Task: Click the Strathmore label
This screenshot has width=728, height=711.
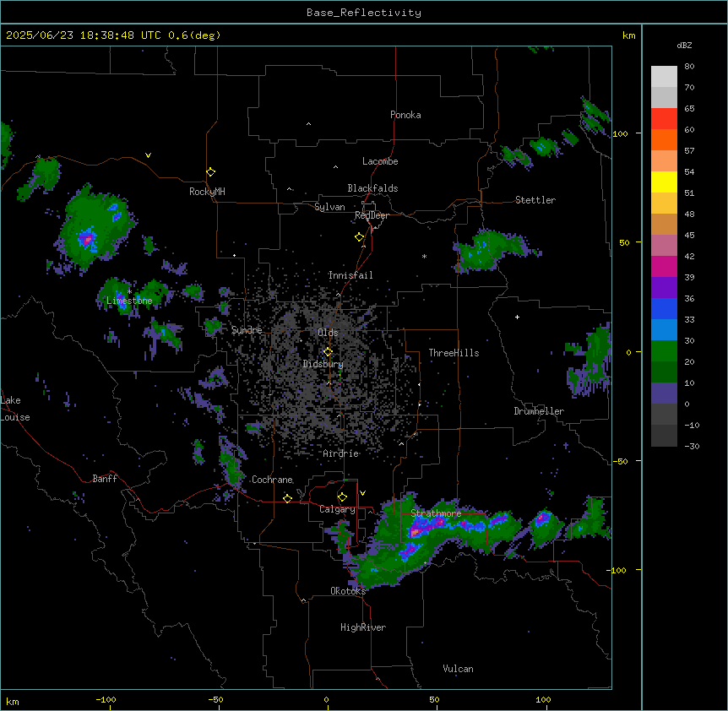Action: [436, 513]
